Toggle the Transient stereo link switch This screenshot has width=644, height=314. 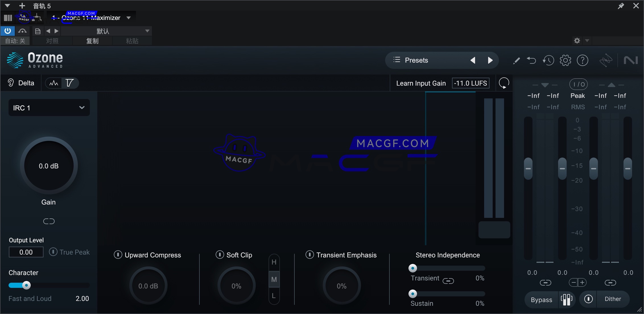pyautogui.click(x=448, y=281)
